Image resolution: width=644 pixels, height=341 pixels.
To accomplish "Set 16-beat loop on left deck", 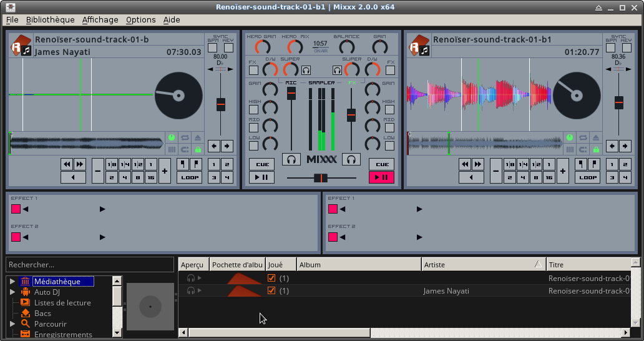I will tap(151, 177).
